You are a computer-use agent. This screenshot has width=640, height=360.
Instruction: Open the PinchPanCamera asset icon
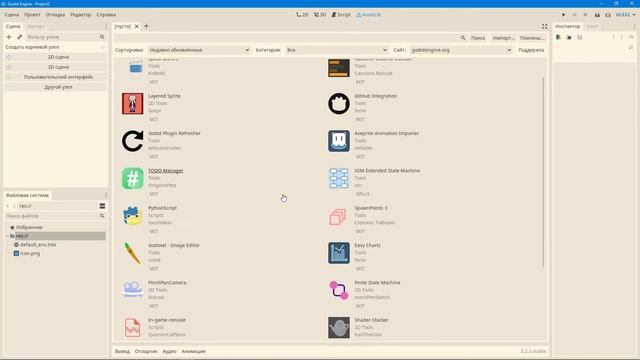click(x=133, y=290)
